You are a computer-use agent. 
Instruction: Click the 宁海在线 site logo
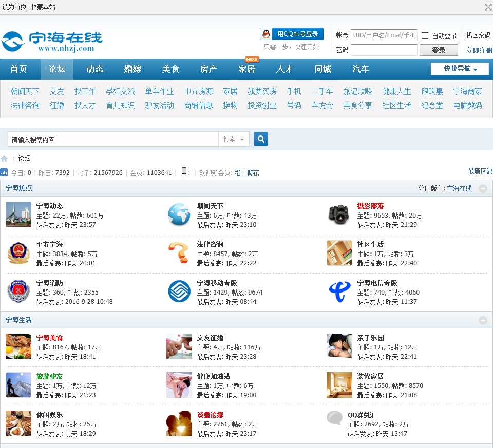[x=52, y=42]
